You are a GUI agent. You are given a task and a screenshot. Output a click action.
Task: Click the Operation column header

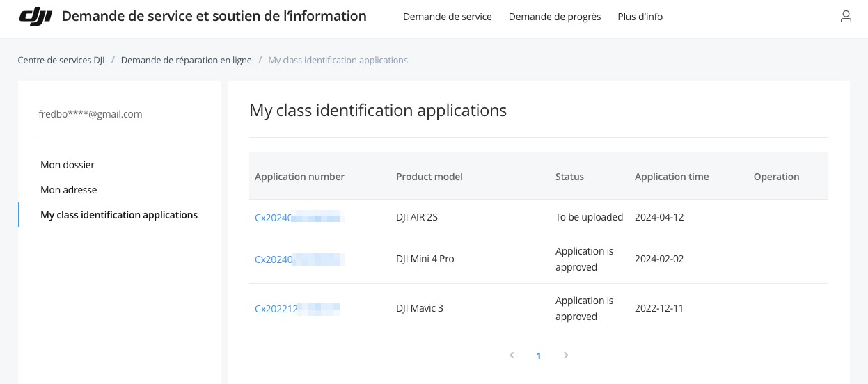point(776,177)
